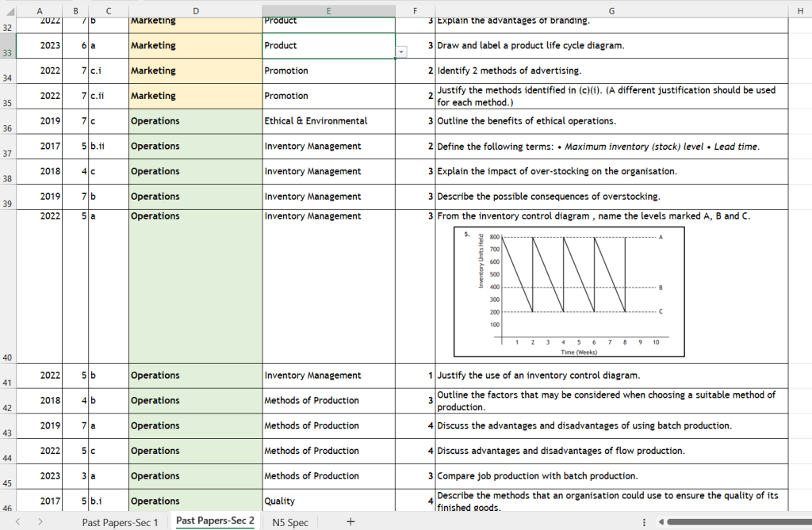Switch to Past Papers-Sec 1 tab

[x=120, y=522]
